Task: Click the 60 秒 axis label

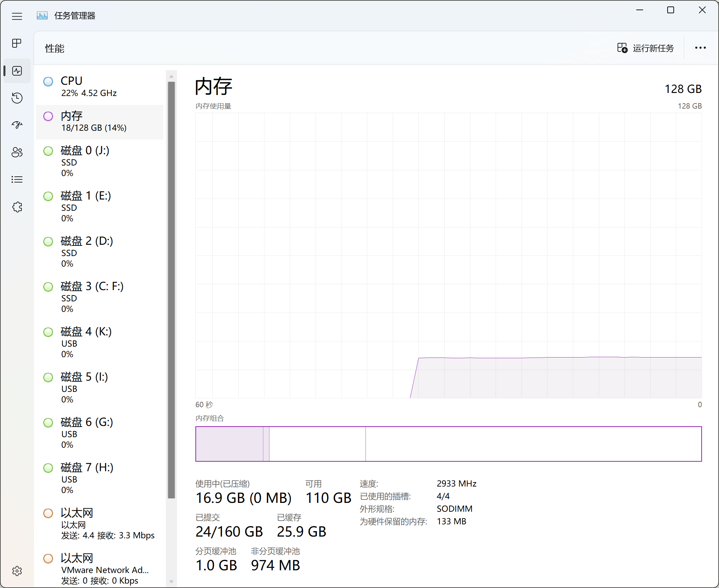Action: [x=204, y=404]
